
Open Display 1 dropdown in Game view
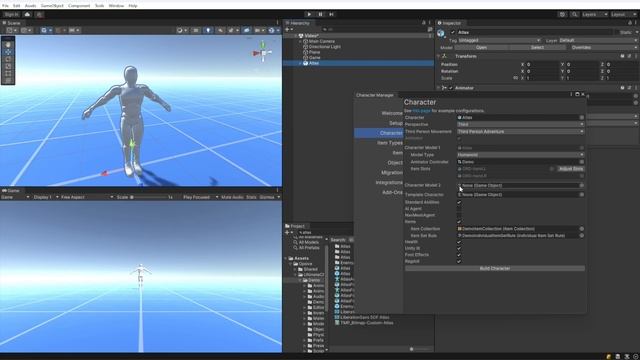click(x=45, y=197)
